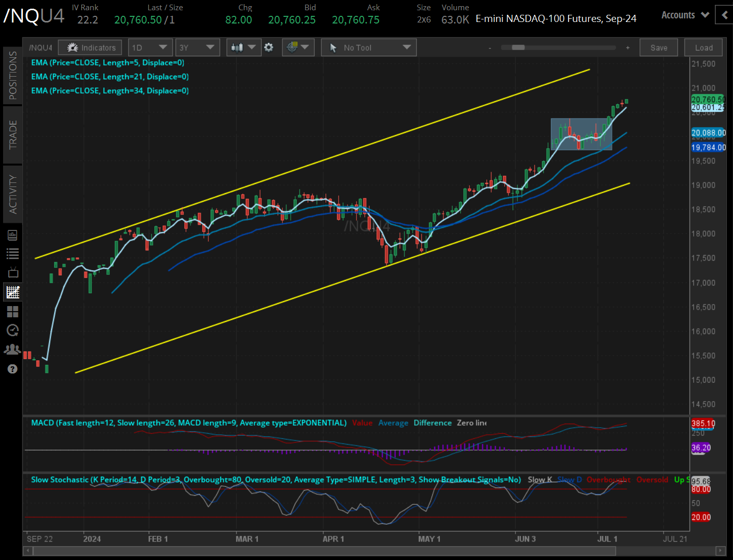733x560 pixels.
Task: Click the MACD study label
Action: 188,423
